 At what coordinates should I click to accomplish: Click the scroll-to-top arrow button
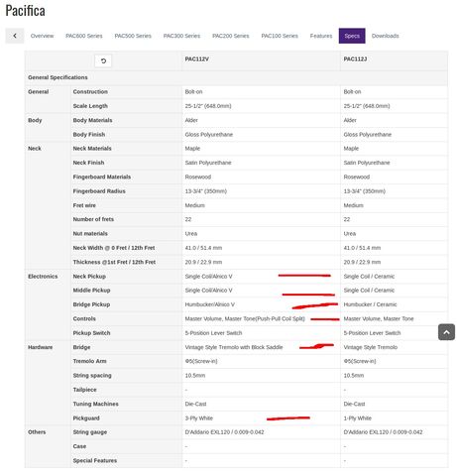(446, 332)
